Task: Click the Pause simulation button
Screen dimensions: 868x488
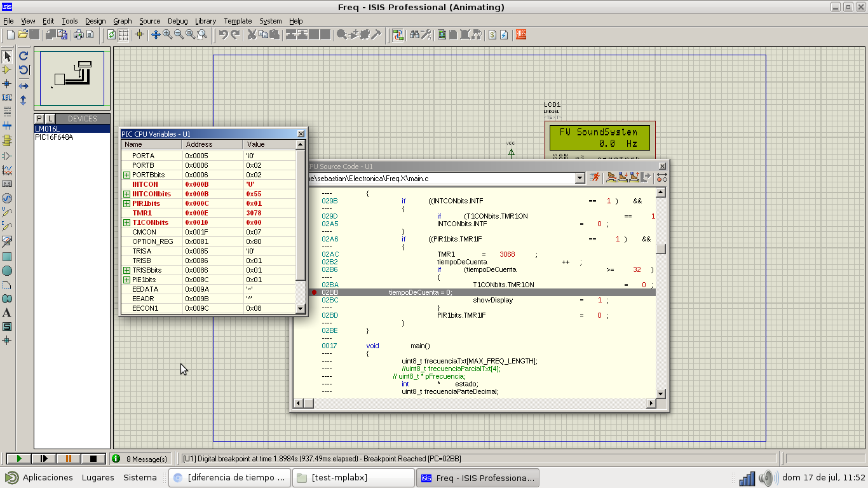Action: click(69, 459)
